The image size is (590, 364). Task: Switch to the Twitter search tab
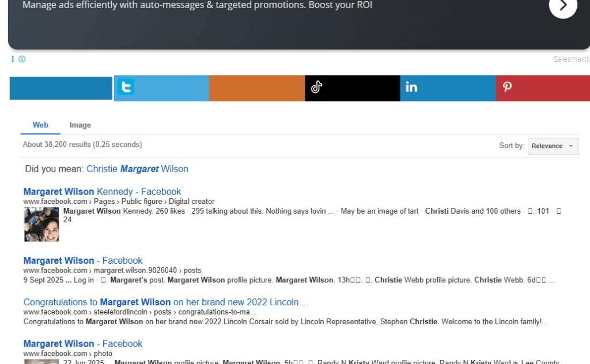coord(161,88)
